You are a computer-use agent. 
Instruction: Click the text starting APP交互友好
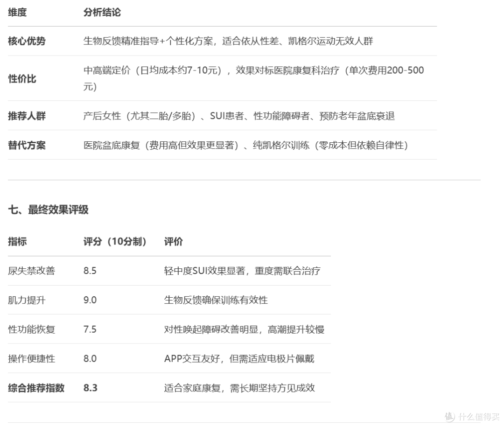click(239, 358)
